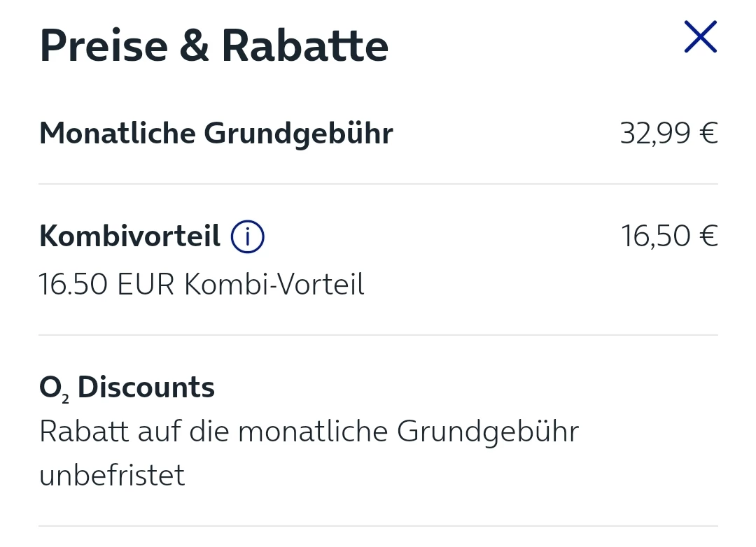The image size is (756, 547).
Task: Select the "16.50 EUR Kombi-Vorteil" description
Action: click(202, 285)
